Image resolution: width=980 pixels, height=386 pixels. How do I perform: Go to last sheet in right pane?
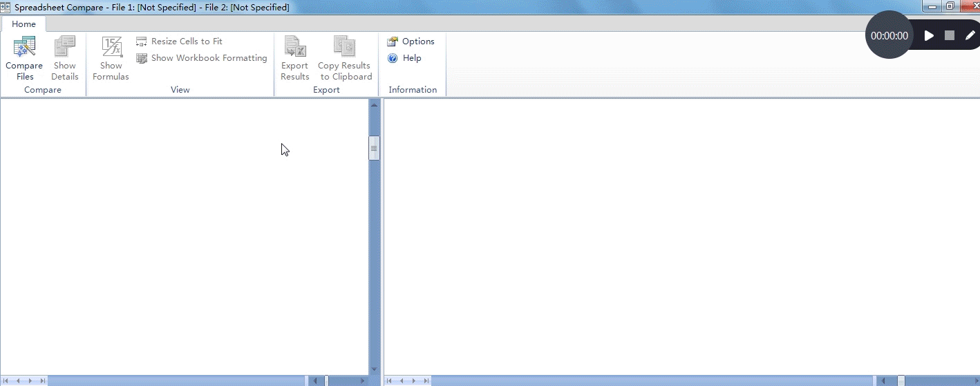point(426,381)
